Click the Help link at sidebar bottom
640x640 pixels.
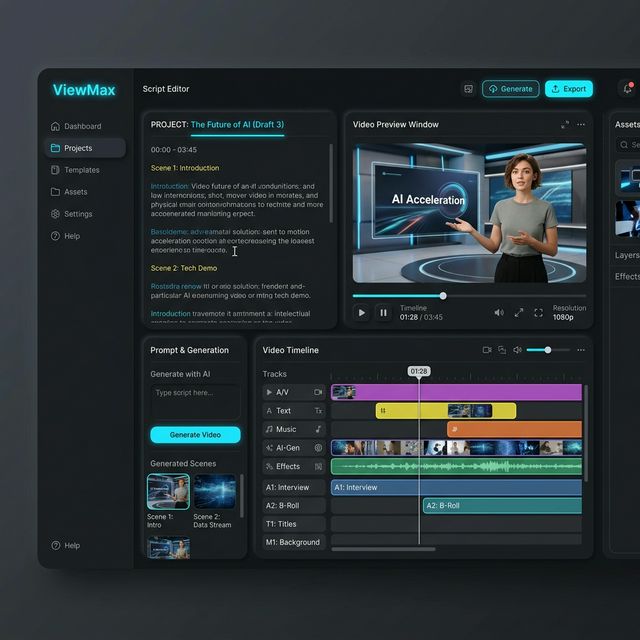(x=65, y=545)
